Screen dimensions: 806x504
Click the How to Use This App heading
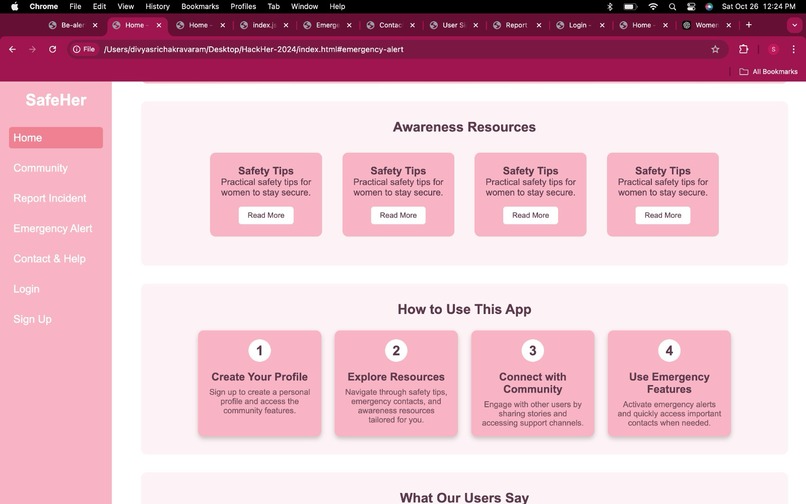(464, 309)
